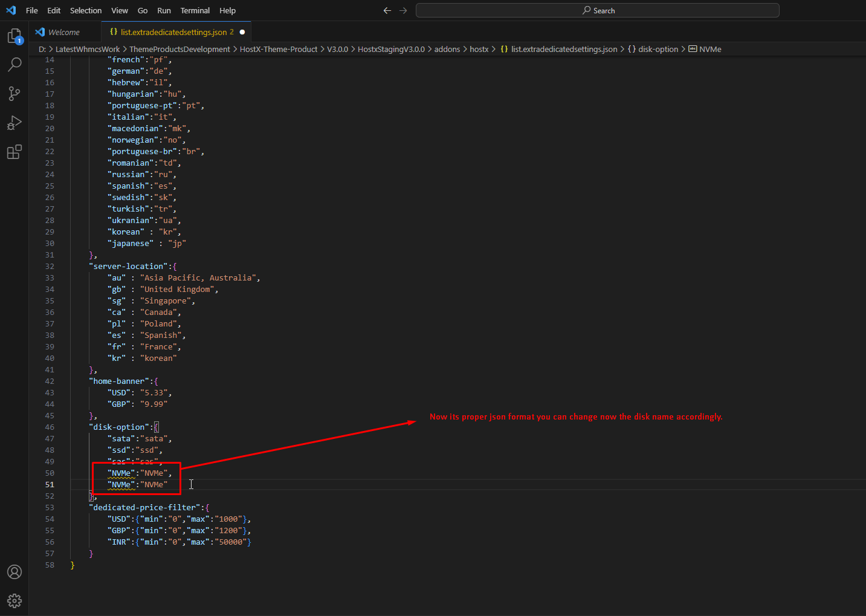Click the unsaved dot on the json tab
This screenshot has height=616, width=866.
(242, 32)
